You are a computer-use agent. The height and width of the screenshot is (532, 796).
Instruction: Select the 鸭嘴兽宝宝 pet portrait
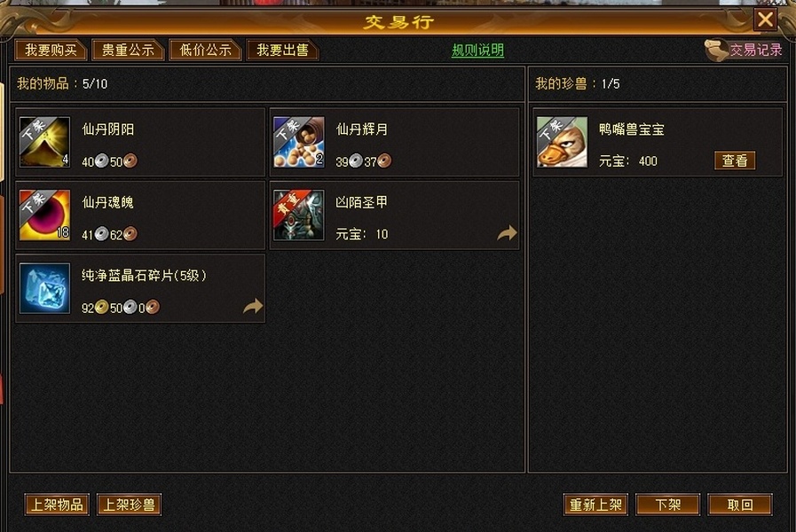pos(563,143)
